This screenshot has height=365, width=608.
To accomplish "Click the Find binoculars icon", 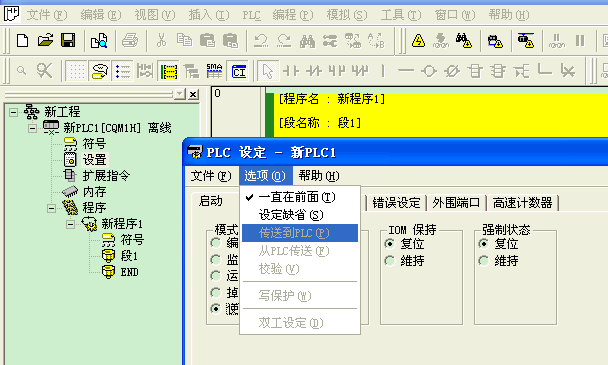I will click(307, 41).
